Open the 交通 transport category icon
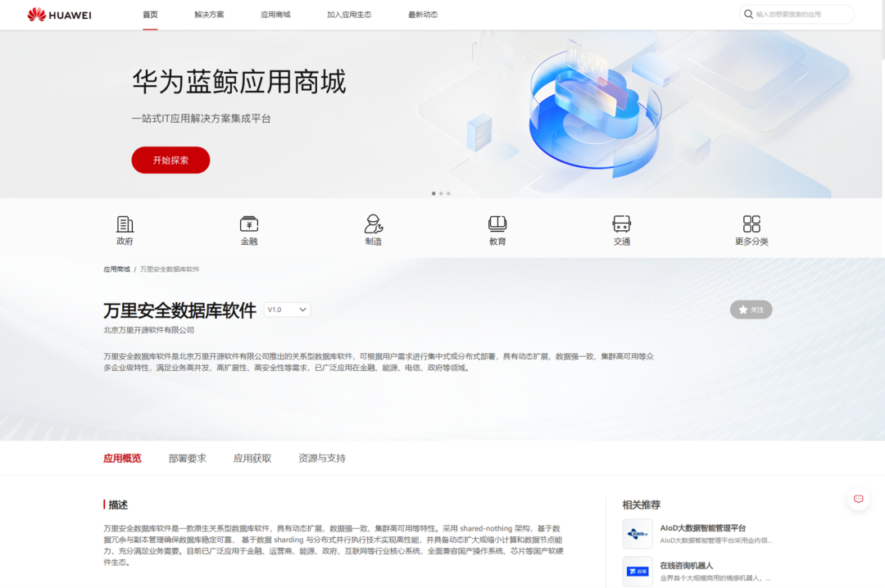The height and width of the screenshot is (588, 885). [621, 224]
